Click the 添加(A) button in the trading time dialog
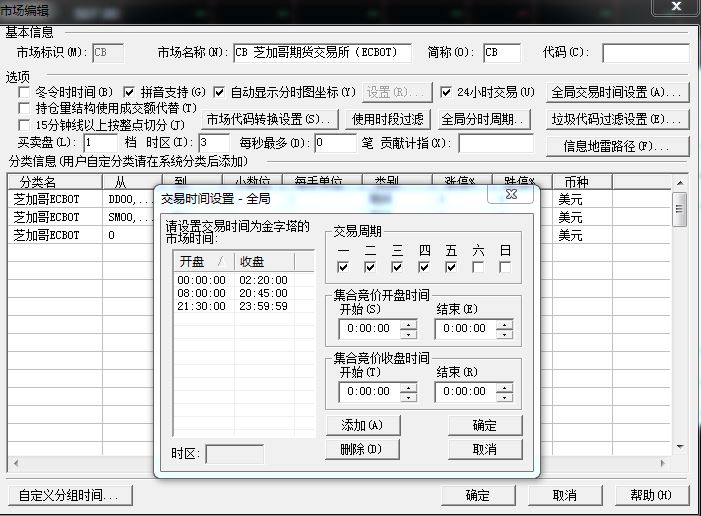 click(361, 425)
